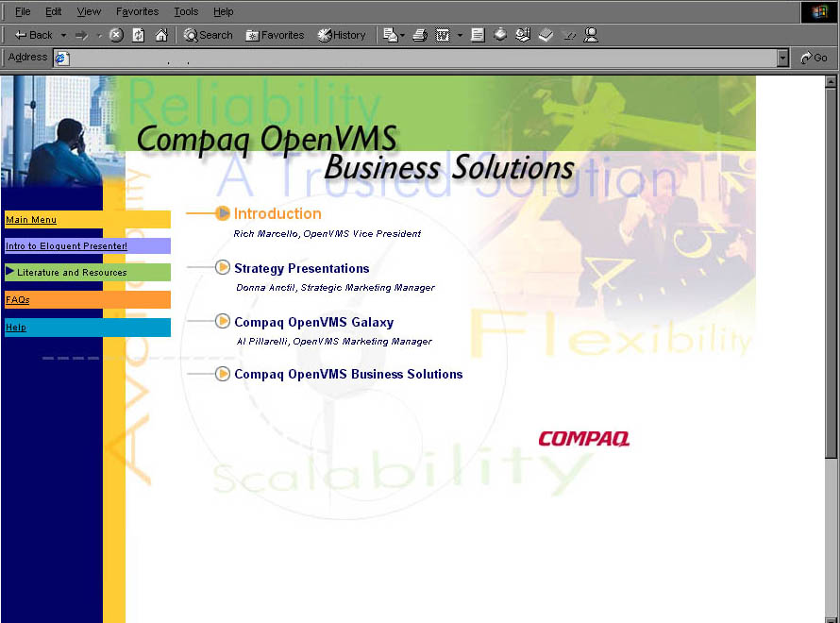Expand the Edit button dropdown arrow

click(x=460, y=35)
